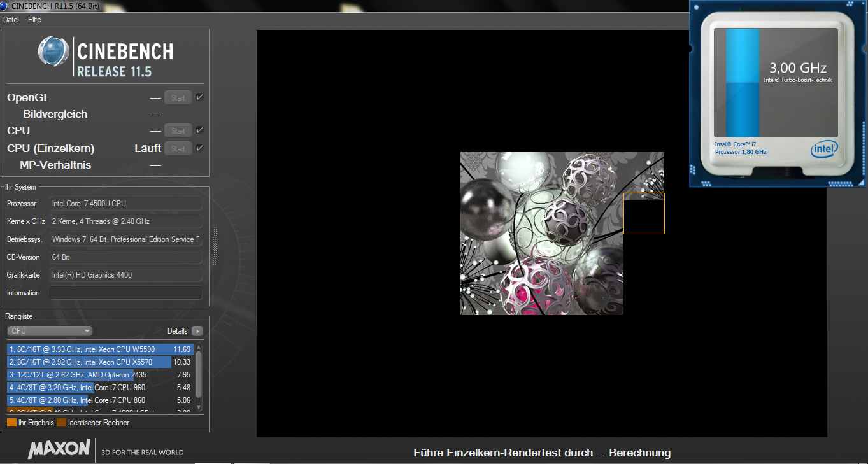Viewport: 868px width, 464px height.
Task: Click the Cinebench sphere logo icon
Action: (x=53, y=52)
